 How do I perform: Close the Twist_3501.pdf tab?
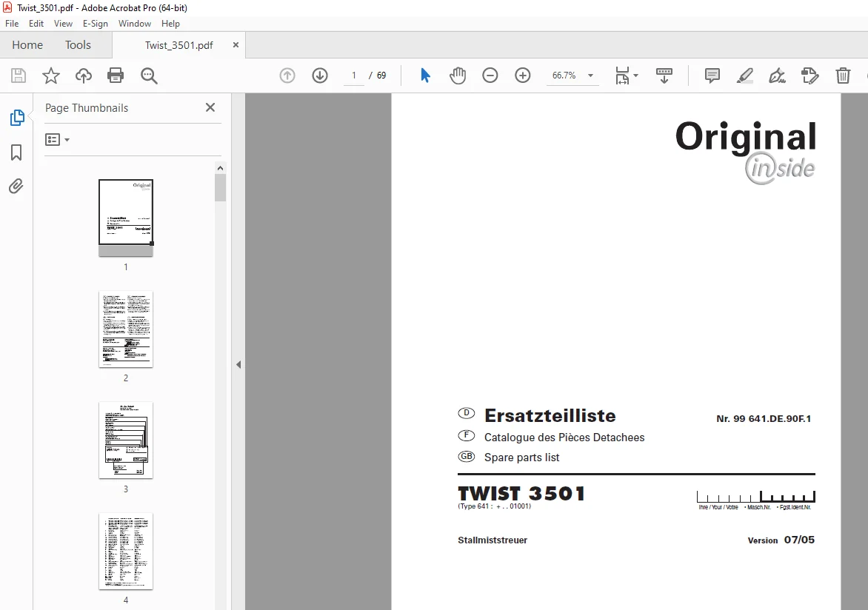pyautogui.click(x=236, y=45)
